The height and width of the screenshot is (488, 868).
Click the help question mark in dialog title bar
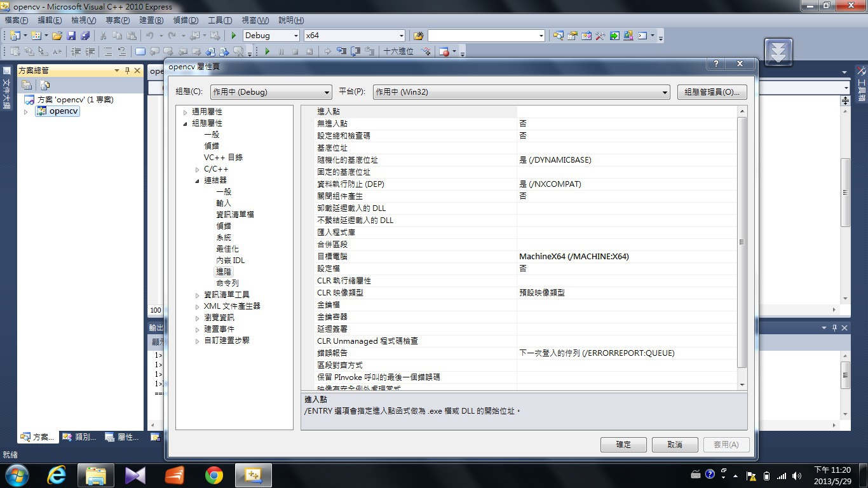point(716,64)
